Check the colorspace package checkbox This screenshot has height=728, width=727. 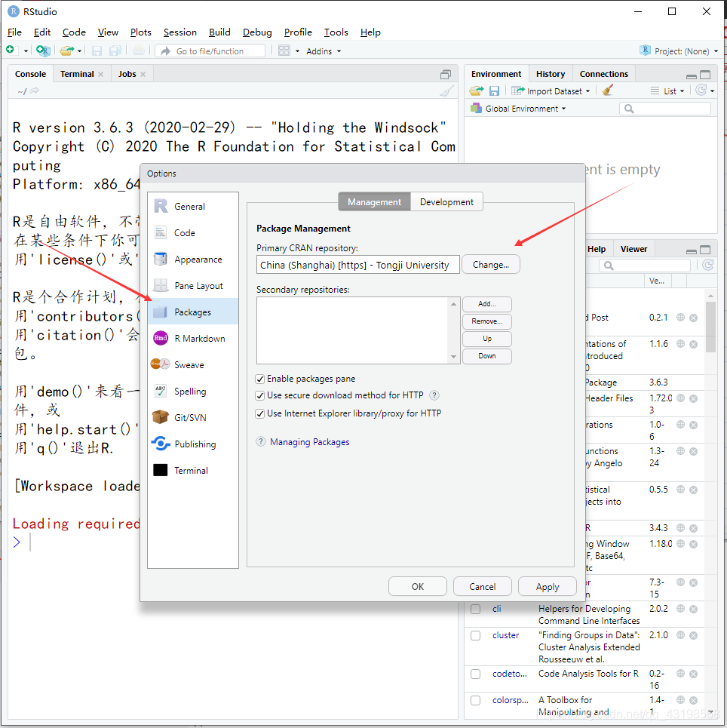click(475, 701)
